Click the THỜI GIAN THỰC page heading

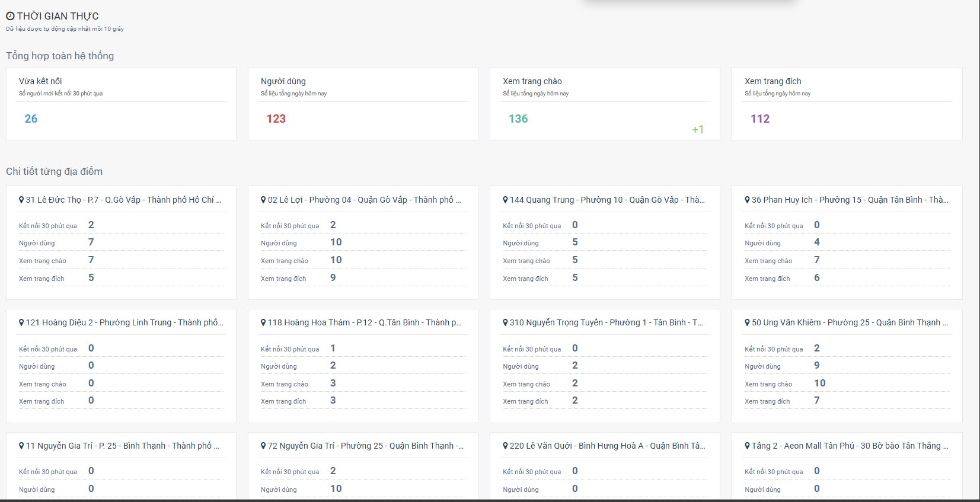coord(58,16)
